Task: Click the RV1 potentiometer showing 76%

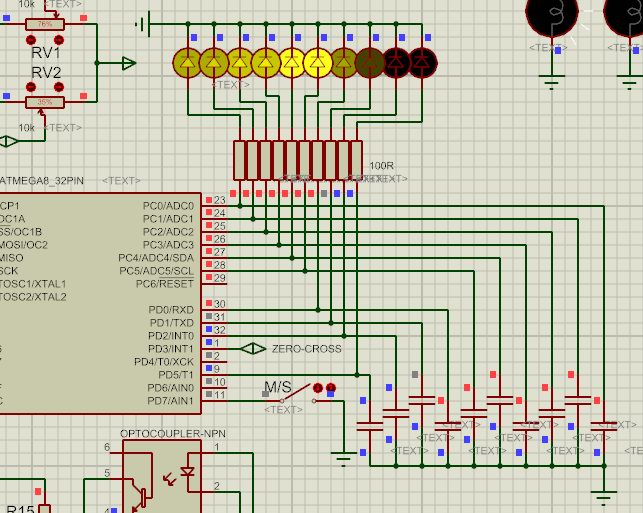Action: 45,23
